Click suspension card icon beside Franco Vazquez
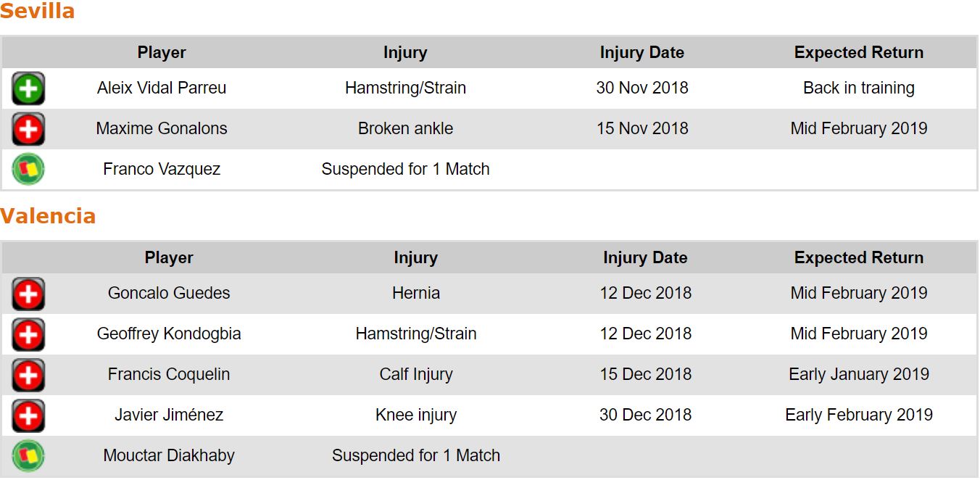 click(28, 170)
